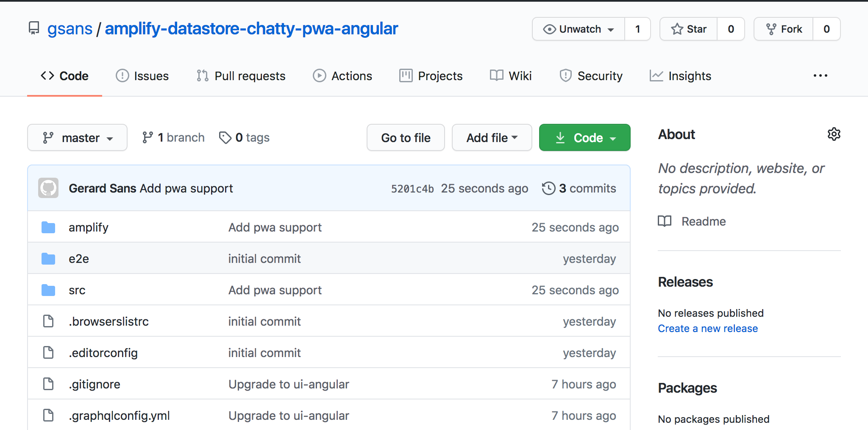Open Upgrade to ui-angular commit in .graphqlconfig.yml row
The height and width of the screenshot is (430, 868).
point(289,416)
